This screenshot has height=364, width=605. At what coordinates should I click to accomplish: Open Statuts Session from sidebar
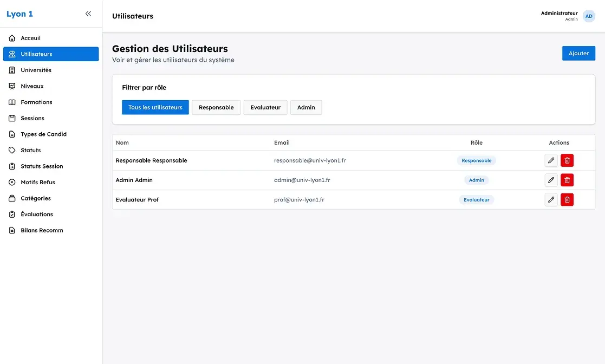[x=51, y=166]
